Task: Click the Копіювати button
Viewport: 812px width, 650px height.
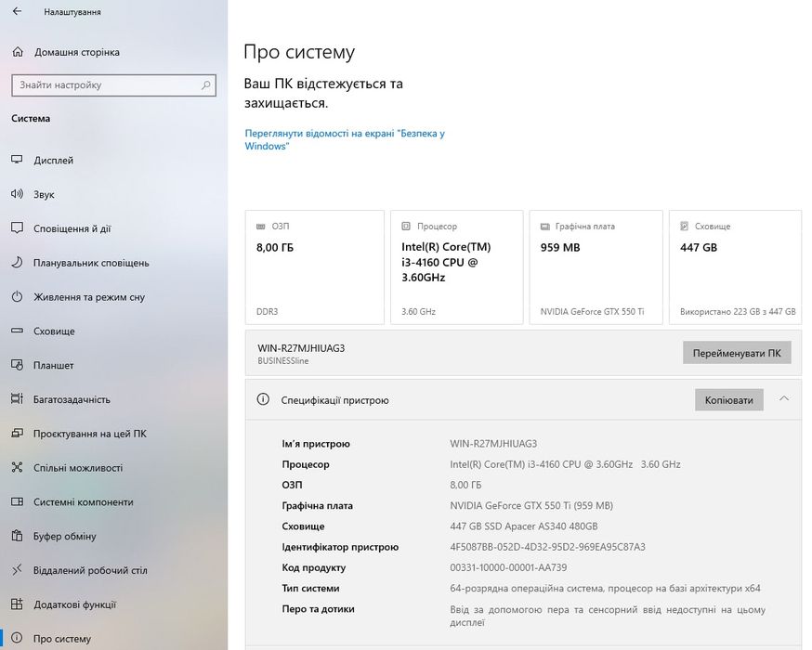Action: coord(728,399)
